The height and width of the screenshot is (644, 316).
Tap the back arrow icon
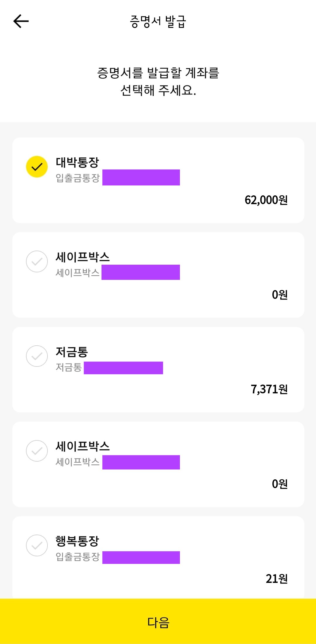pos(21,21)
